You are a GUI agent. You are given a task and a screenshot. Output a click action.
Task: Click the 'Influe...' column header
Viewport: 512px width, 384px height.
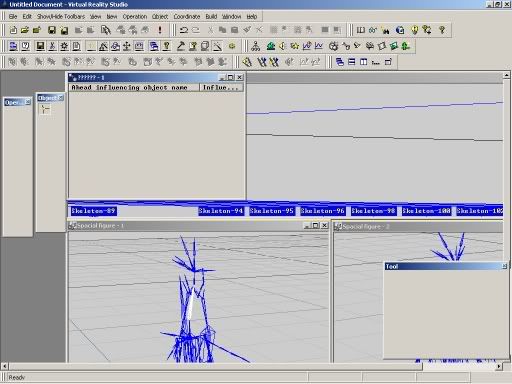(221, 87)
